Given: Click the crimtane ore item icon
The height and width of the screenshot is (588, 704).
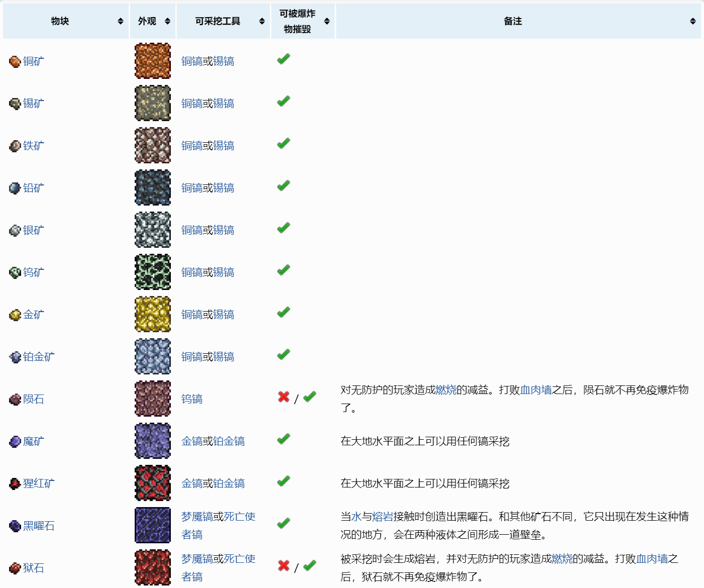Looking at the screenshot, I should click(x=15, y=483).
